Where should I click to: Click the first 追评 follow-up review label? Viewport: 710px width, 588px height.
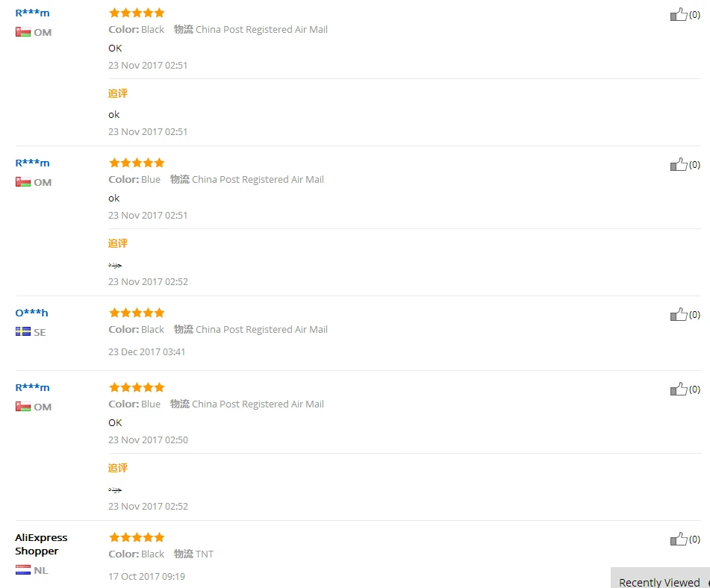tap(118, 93)
